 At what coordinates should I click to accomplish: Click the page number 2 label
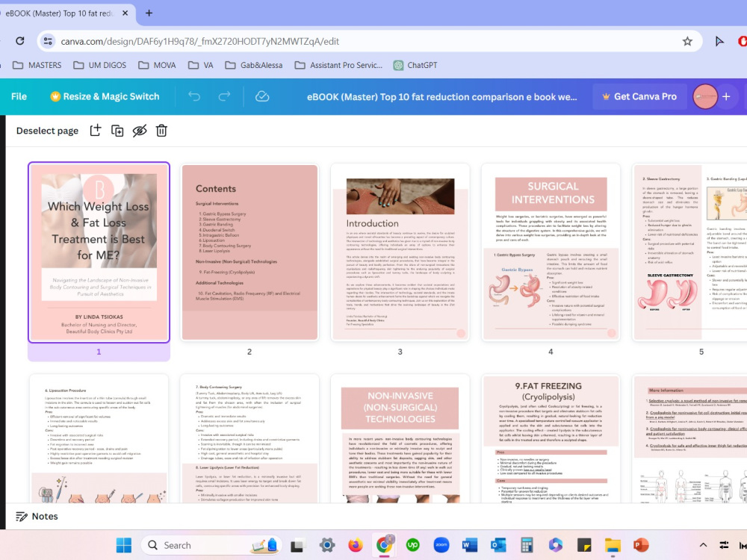pyautogui.click(x=249, y=352)
